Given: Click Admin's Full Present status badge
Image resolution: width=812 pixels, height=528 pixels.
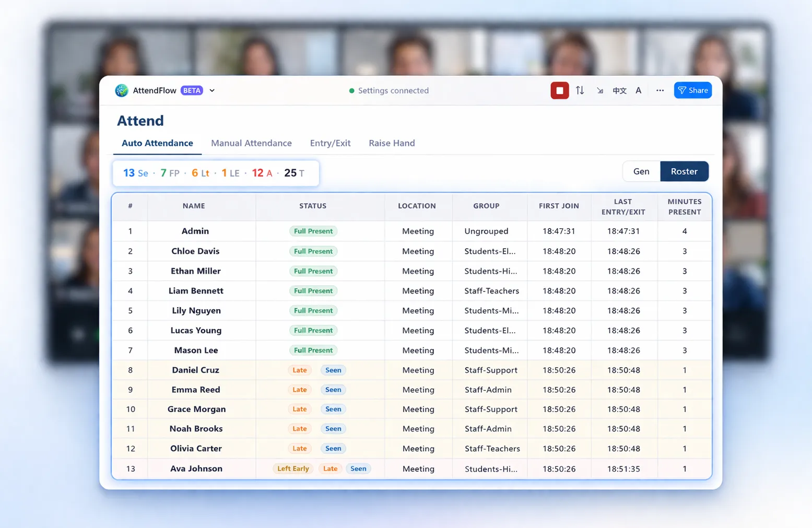Looking at the screenshot, I should pos(313,231).
